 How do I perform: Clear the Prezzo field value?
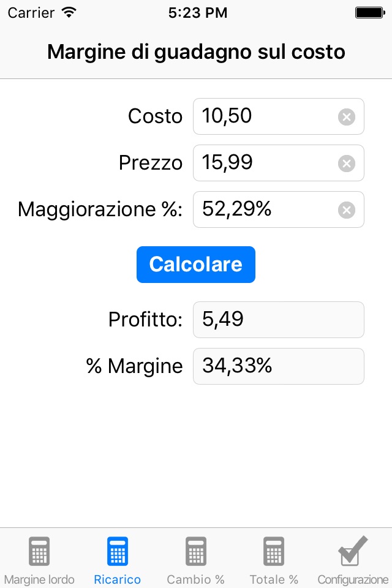click(x=347, y=163)
